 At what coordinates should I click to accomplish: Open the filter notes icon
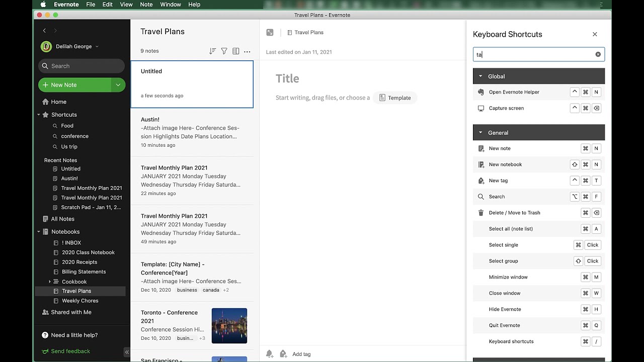click(x=224, y=51)
